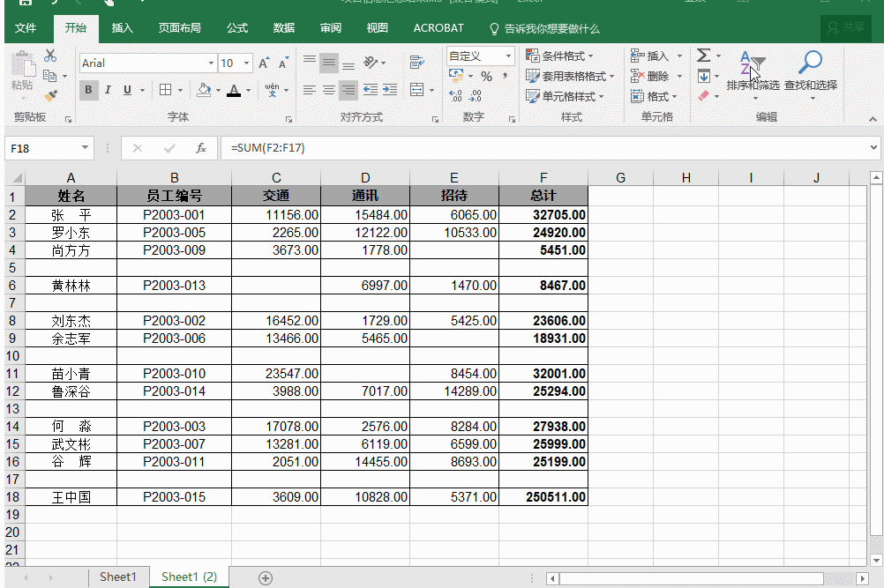
Task: Switch to 公式 Formulas tab
Action: (237, 28)
